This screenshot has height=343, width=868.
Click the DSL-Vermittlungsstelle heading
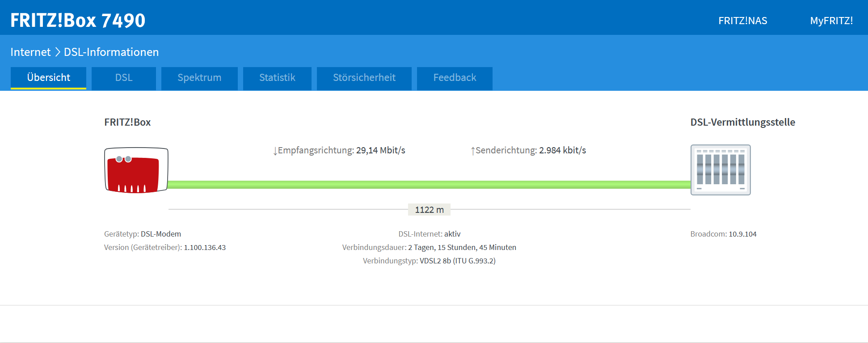coord(742,122)
